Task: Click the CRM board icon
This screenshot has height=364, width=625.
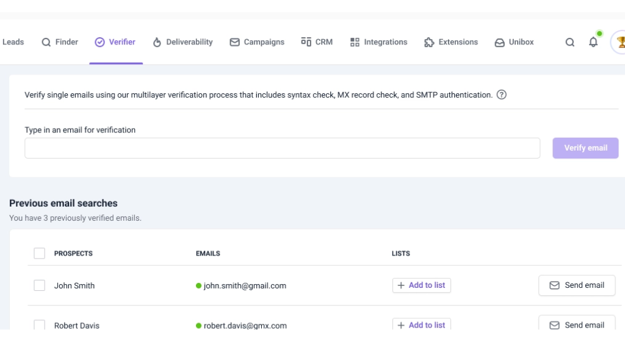Action: (x=306, y=42)
